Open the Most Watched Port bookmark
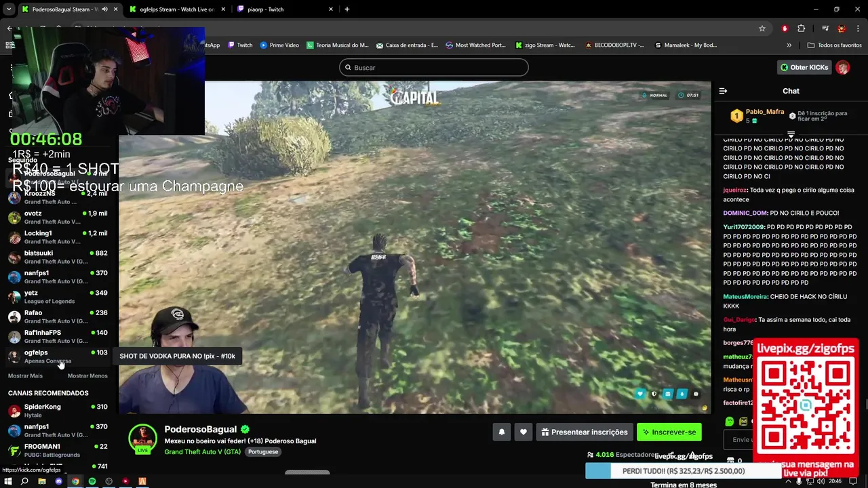Viewport: 868px width, 488px height. (x=476, y=45)
